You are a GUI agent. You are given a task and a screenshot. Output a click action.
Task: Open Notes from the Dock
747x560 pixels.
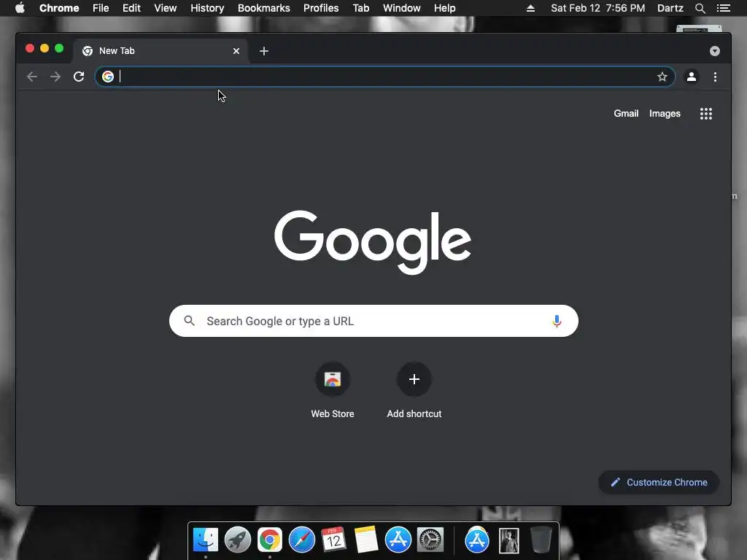366,540
